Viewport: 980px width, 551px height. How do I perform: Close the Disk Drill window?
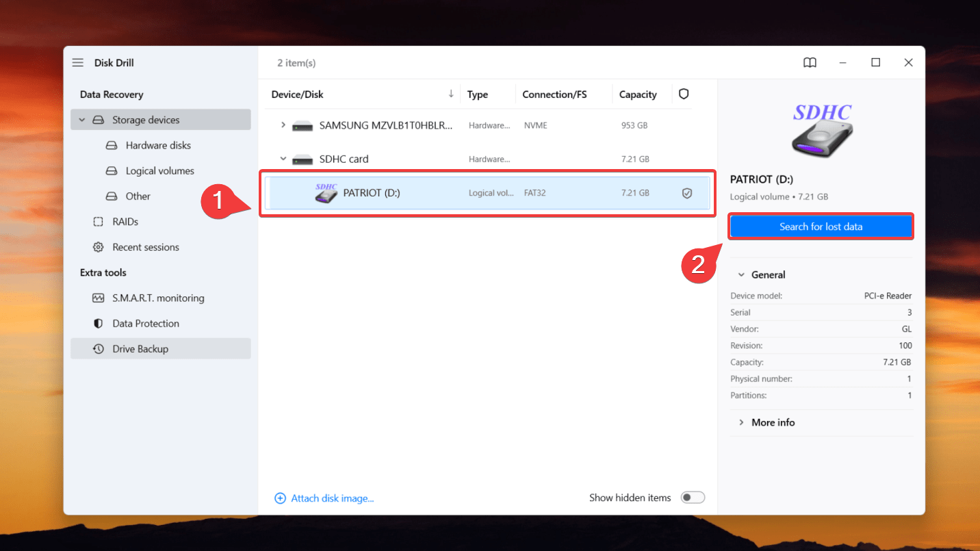tap(908, 62)
